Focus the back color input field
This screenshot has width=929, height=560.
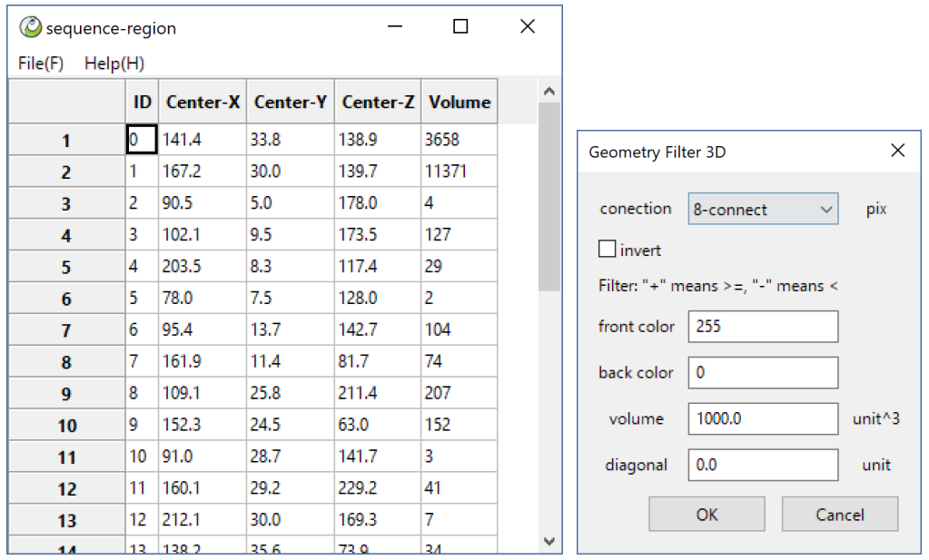click(763, 372)
